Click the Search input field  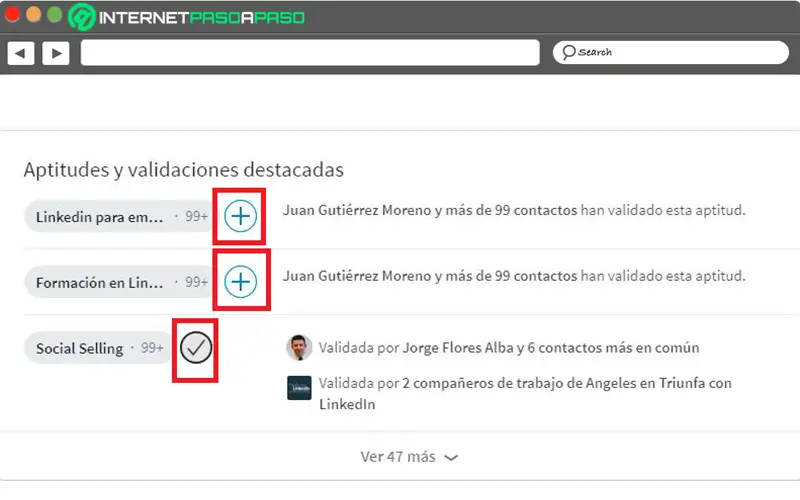(x=670, y=52)
